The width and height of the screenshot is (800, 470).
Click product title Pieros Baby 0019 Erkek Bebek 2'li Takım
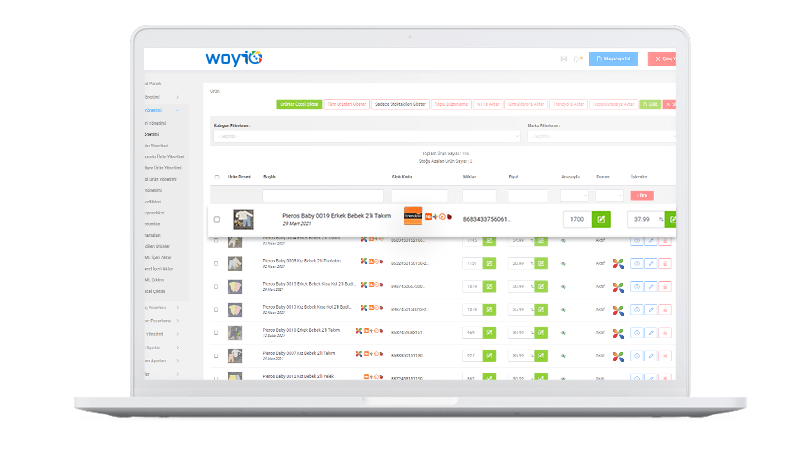point(337,216)
